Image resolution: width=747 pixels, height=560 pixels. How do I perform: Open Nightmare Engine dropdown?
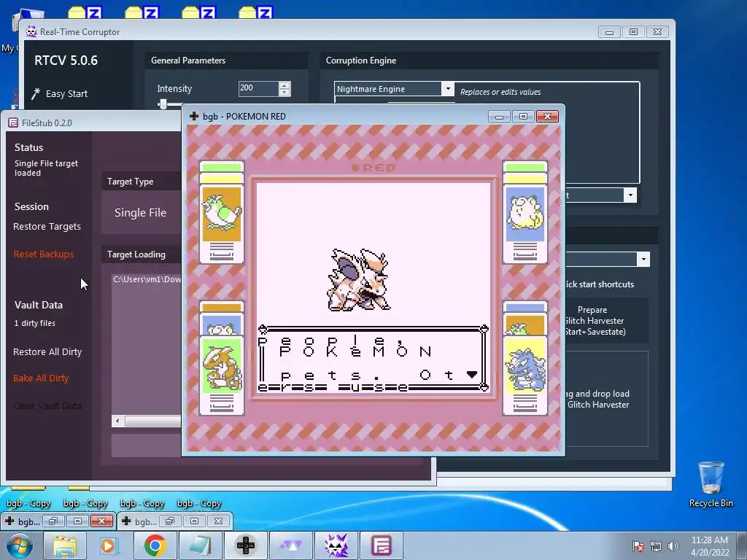[447, 88]
